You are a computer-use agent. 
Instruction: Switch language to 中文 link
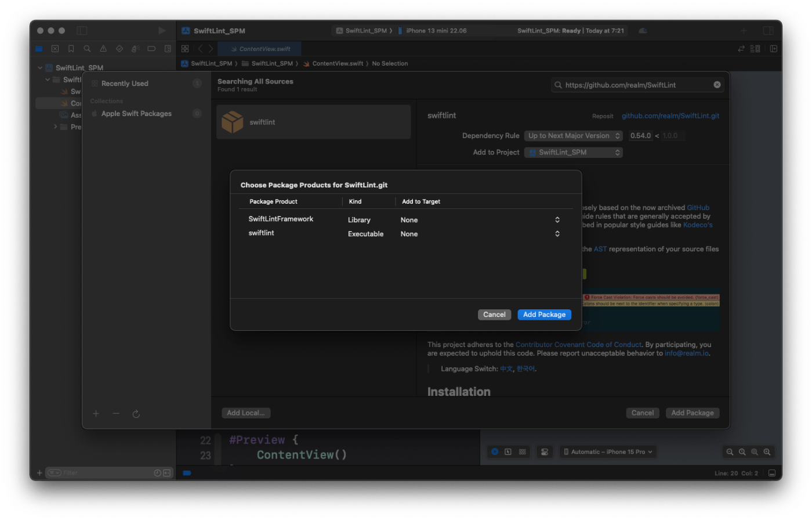pos(506,369)
